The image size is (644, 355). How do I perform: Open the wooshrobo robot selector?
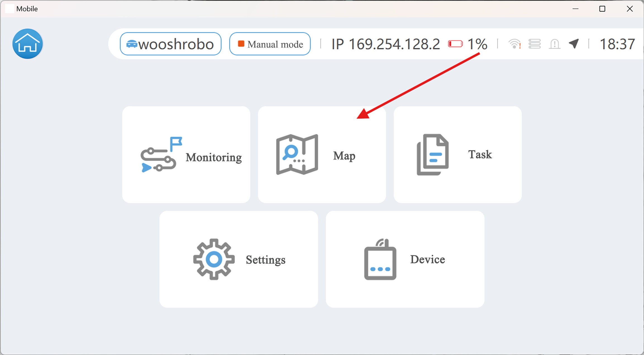[x=171, y=44]
